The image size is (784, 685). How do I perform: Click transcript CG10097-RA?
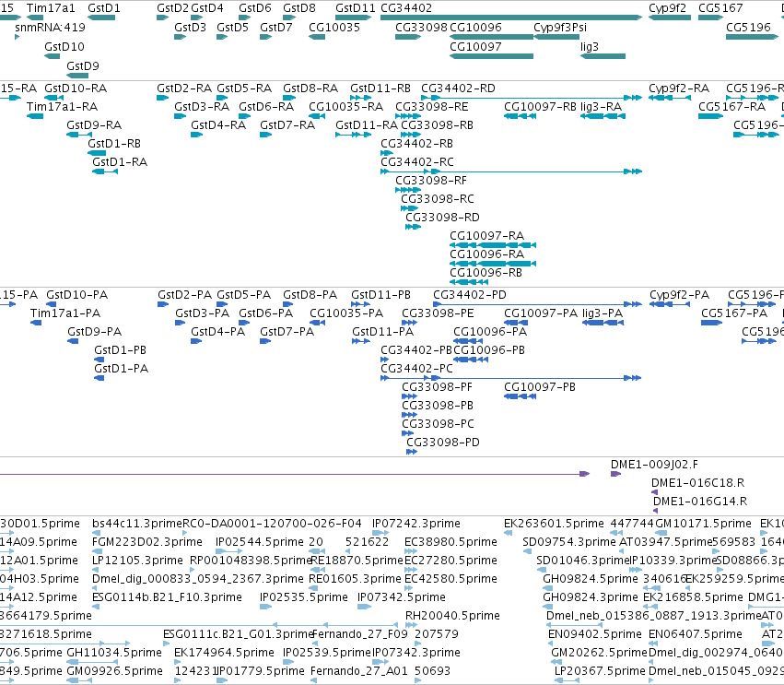(x=493, y=245)
